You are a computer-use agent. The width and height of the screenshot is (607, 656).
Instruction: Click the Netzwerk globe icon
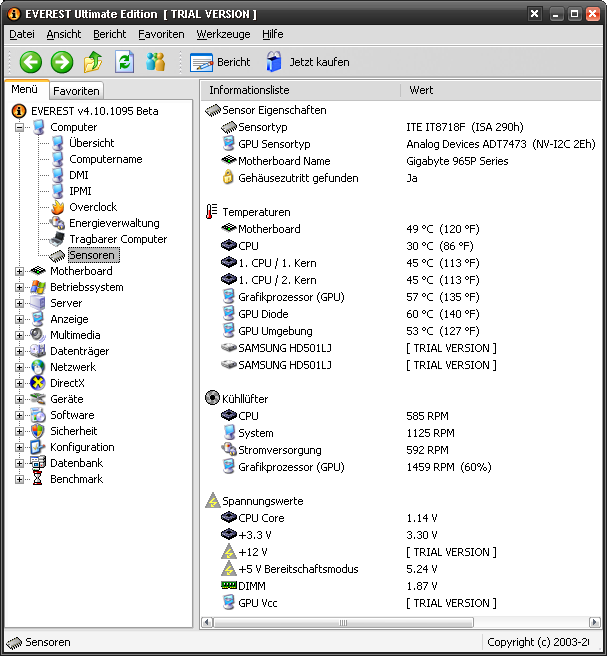[38, 367]
